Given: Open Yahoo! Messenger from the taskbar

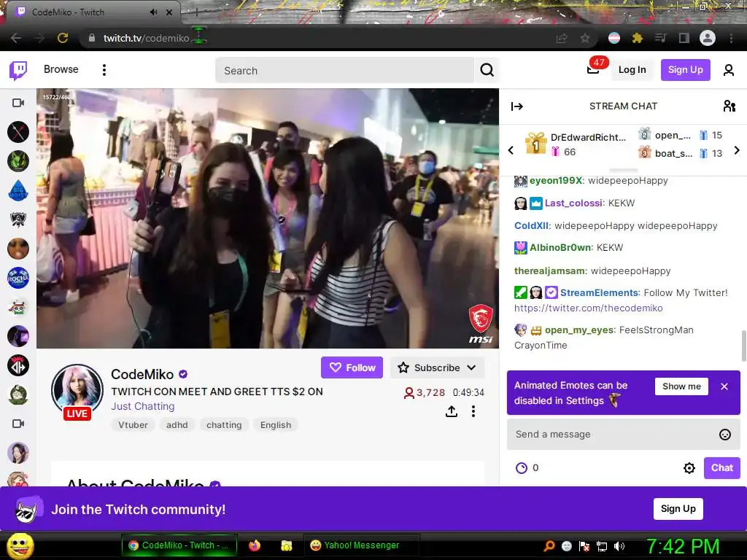Looking at the screenshot, I should pyautogui.click(x=362, y=545).
